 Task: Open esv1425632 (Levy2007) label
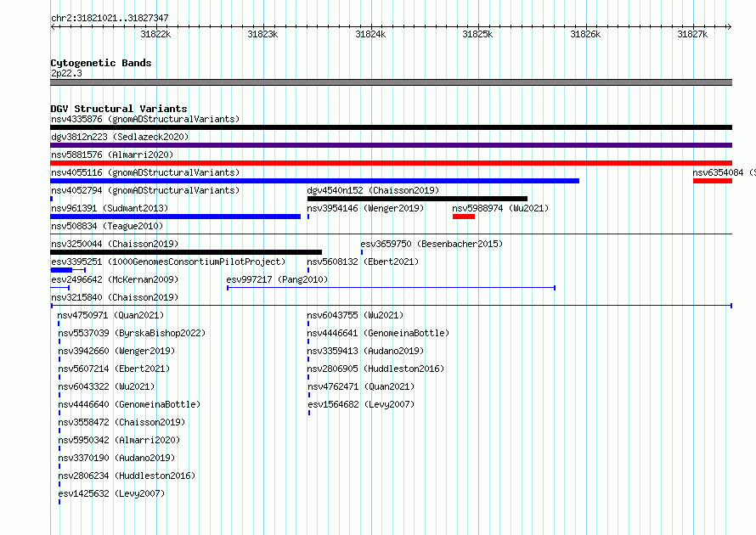pos(111,493)
